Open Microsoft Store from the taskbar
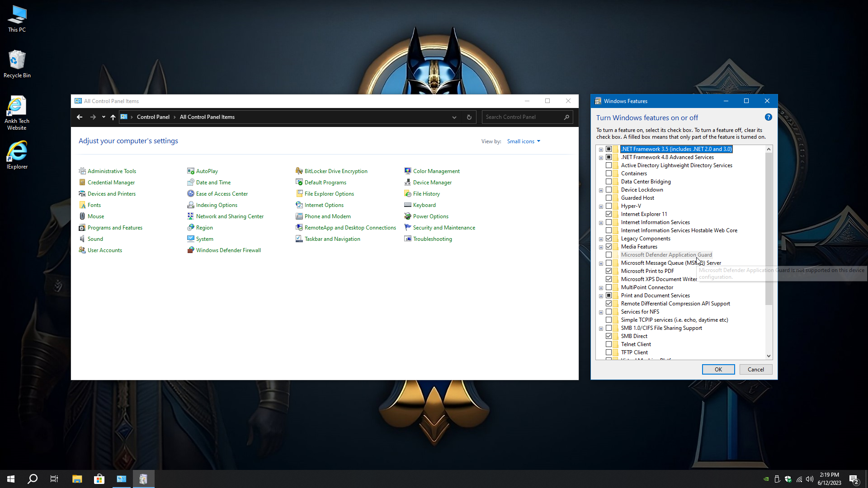868x488 pixels. [x=99, y=479]
